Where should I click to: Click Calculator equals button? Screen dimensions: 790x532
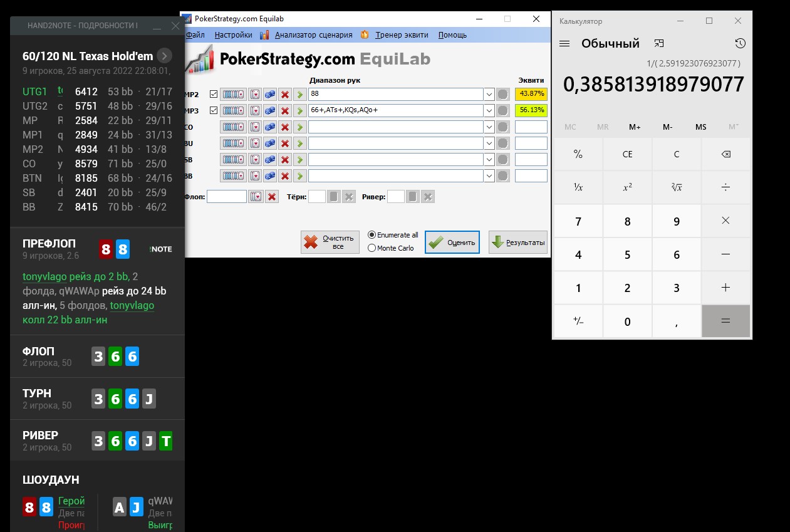(x=726, y=321)
